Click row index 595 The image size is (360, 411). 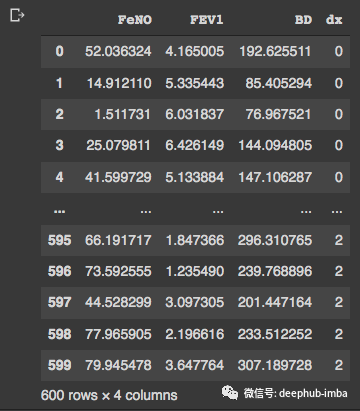pos(59,240)
